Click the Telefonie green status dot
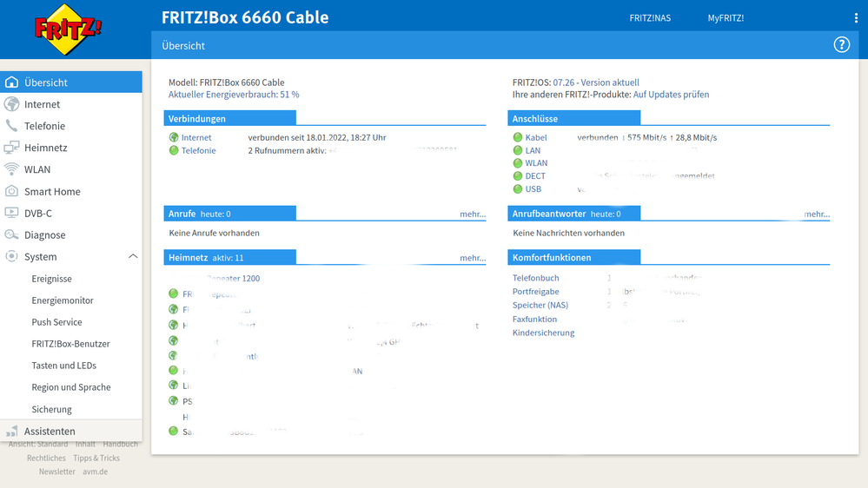Viewport: 868px width, 488px height. (x=174, y=150)
